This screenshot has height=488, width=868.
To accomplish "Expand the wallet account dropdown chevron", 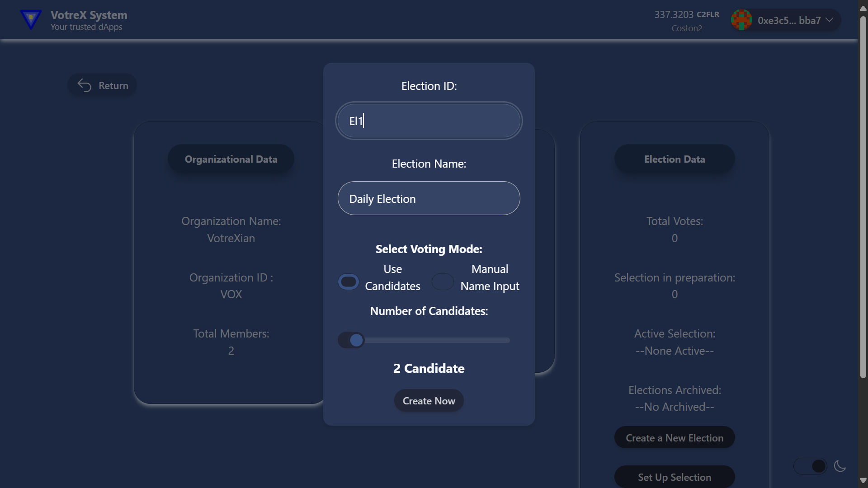I will click(x=830, y=20).
